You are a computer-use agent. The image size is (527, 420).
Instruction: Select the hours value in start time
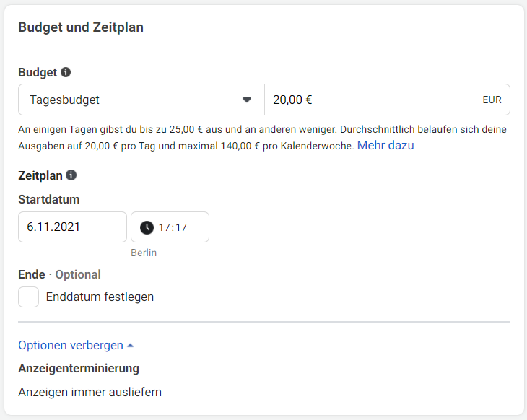click(165, 227)
